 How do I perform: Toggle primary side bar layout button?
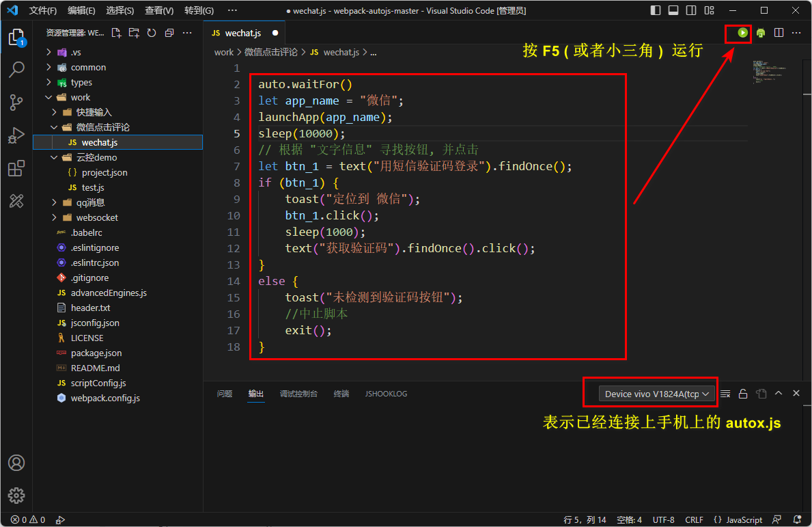[656, 10]
